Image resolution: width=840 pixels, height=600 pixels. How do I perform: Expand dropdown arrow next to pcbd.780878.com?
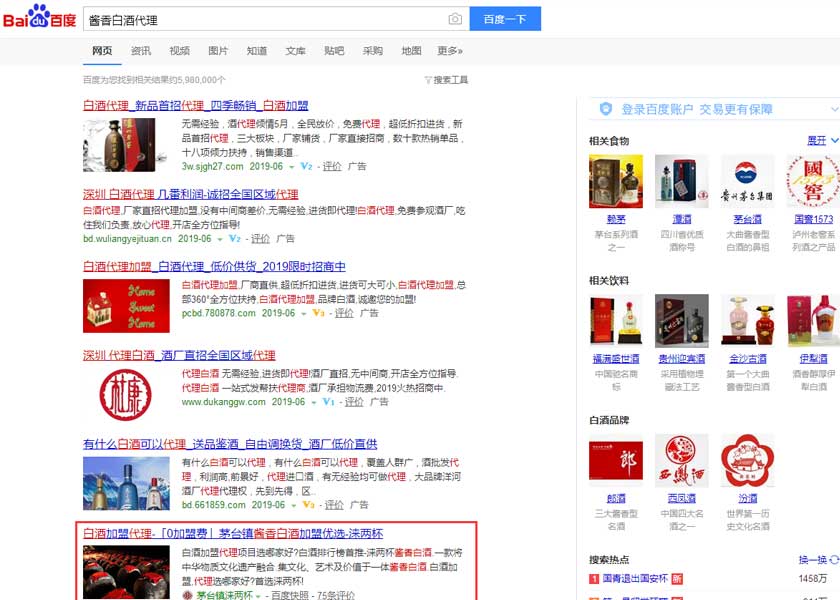point(304,313)
